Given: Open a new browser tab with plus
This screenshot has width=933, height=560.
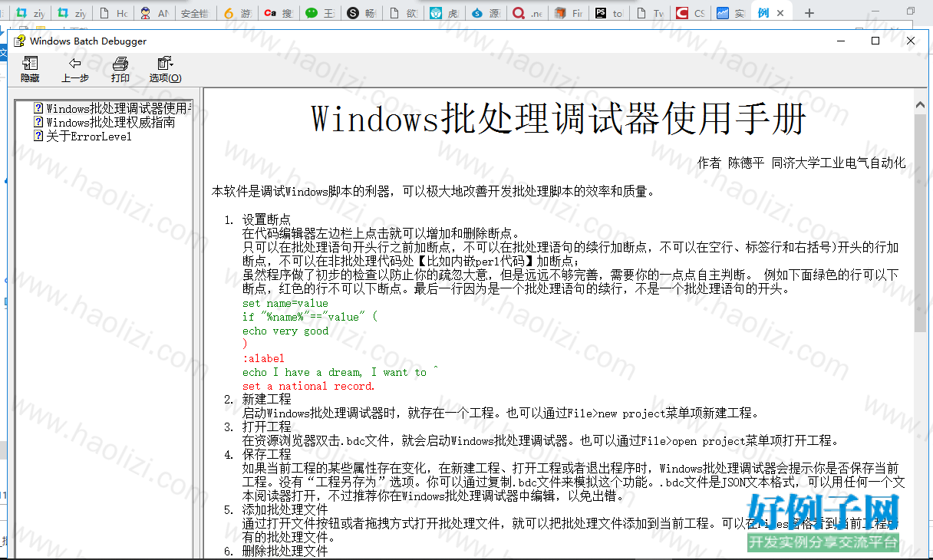Looking at the screenshot, I should click(809, 13).
